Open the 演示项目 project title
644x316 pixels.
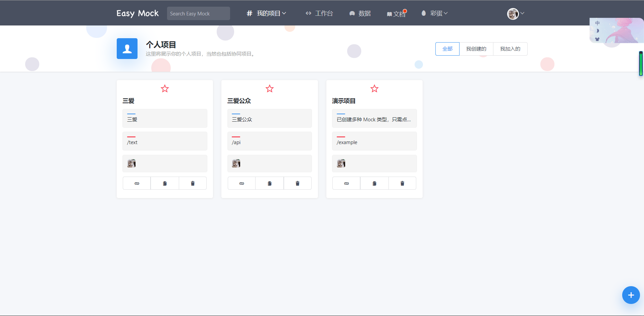coord(344,101)
